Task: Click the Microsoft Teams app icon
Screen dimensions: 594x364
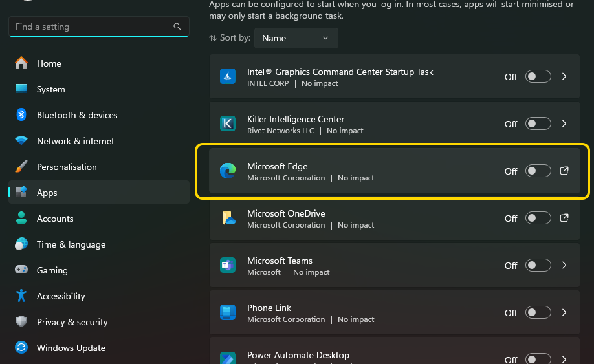Action: (228, 265)
